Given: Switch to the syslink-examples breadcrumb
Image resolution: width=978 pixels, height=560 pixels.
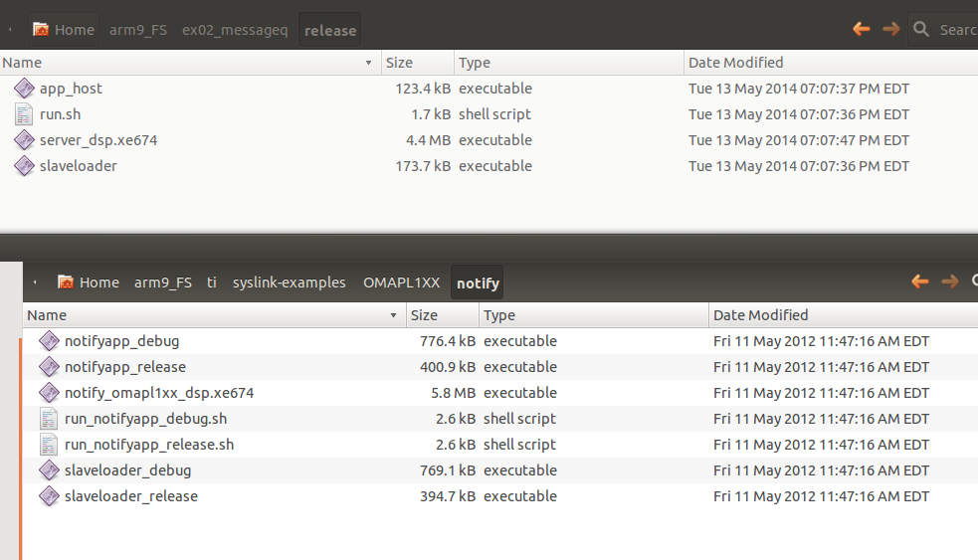Looking at the screenshot, I should (x=289, y=282).
